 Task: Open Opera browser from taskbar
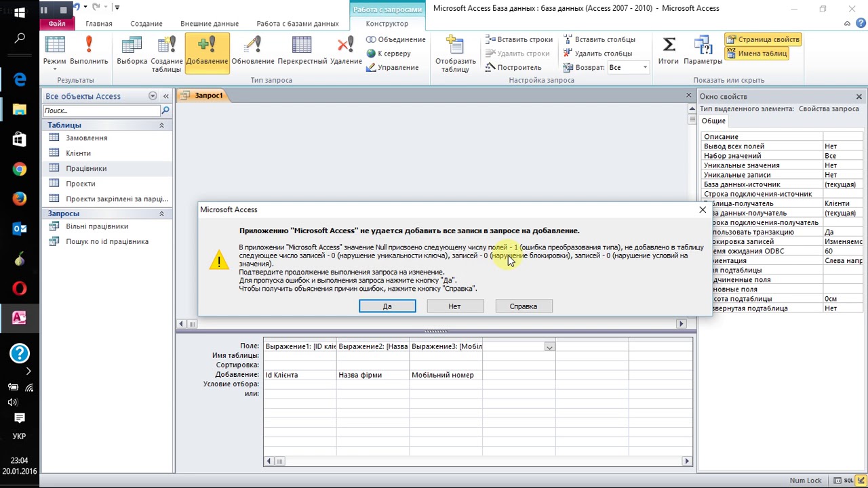tap(19, 289)
